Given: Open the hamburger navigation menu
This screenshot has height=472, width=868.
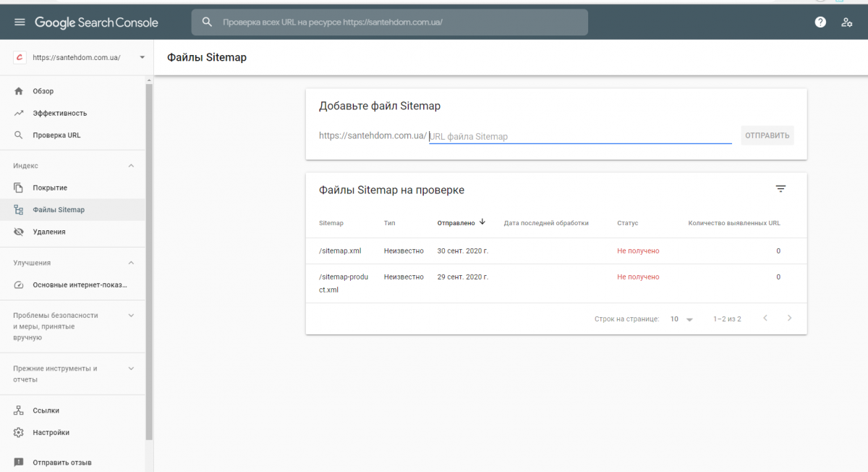Looking at the screenshot, I should [x=20, y=22].
